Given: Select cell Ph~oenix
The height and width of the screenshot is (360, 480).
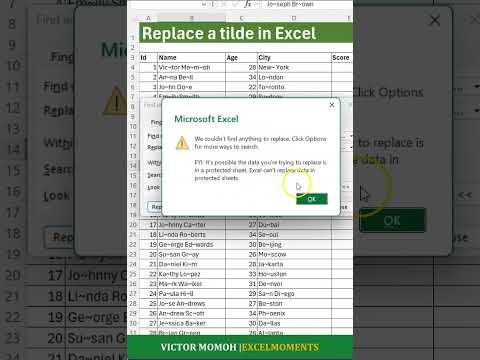Looking at the screenshot, I should click(294, 313).
